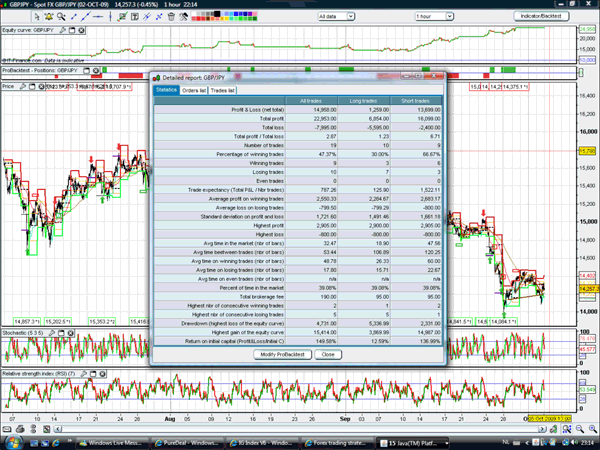Open the All data dropdown
600x450 pixels.
(336, 16)
